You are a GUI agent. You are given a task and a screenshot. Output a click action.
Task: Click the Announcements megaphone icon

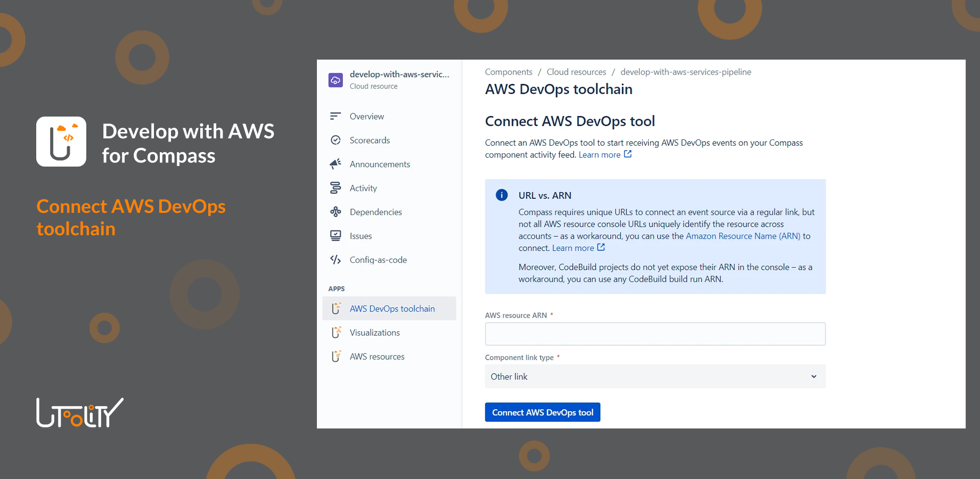pos(336,164)
